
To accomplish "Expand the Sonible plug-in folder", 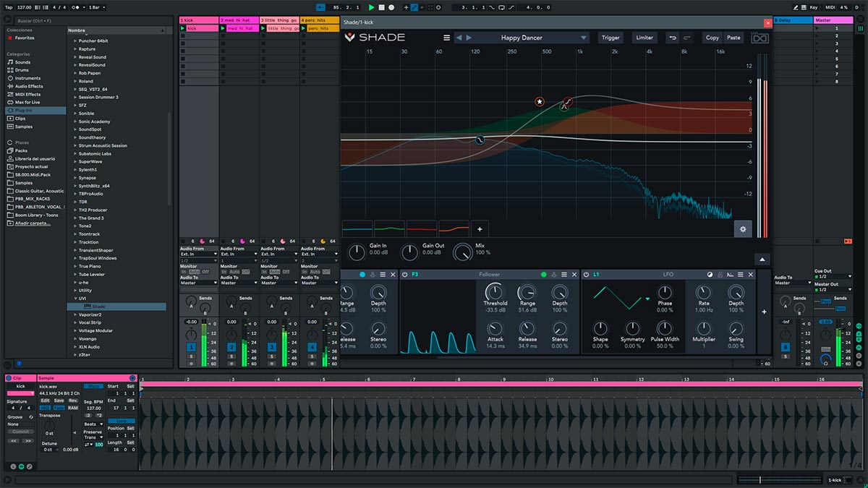I will [75, 114].
